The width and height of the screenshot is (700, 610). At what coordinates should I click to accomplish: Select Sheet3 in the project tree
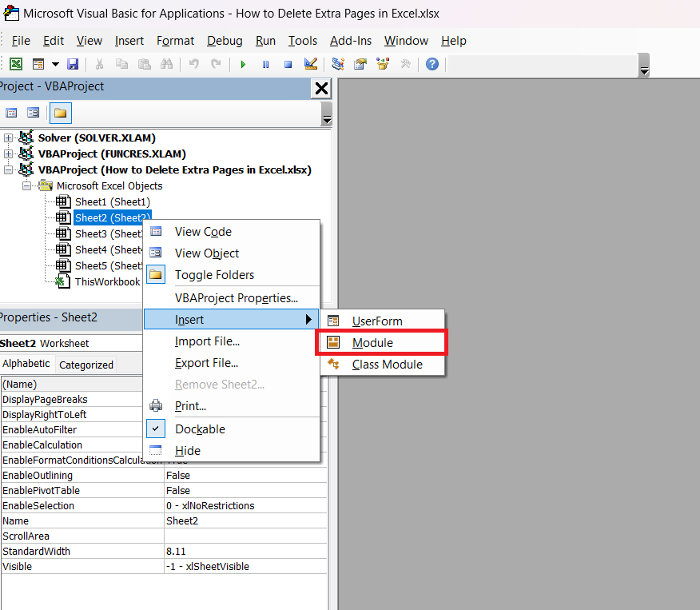pyautogui.click(x=109, y=234)
